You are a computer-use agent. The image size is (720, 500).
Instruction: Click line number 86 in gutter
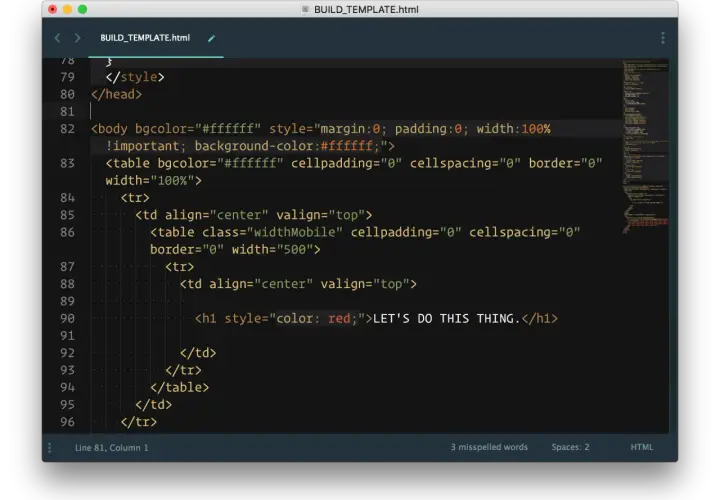point(68,232)
